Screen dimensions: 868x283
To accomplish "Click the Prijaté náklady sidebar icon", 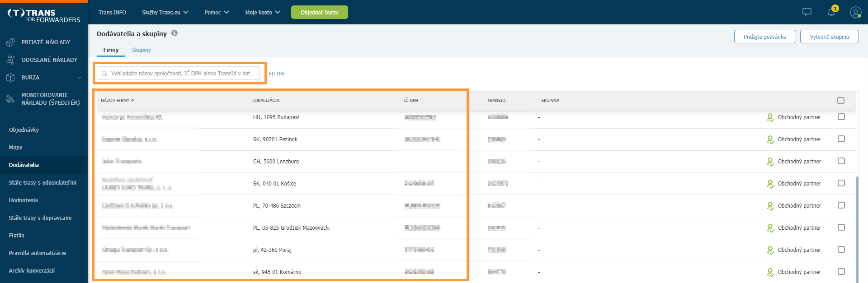I will [10, 42].
